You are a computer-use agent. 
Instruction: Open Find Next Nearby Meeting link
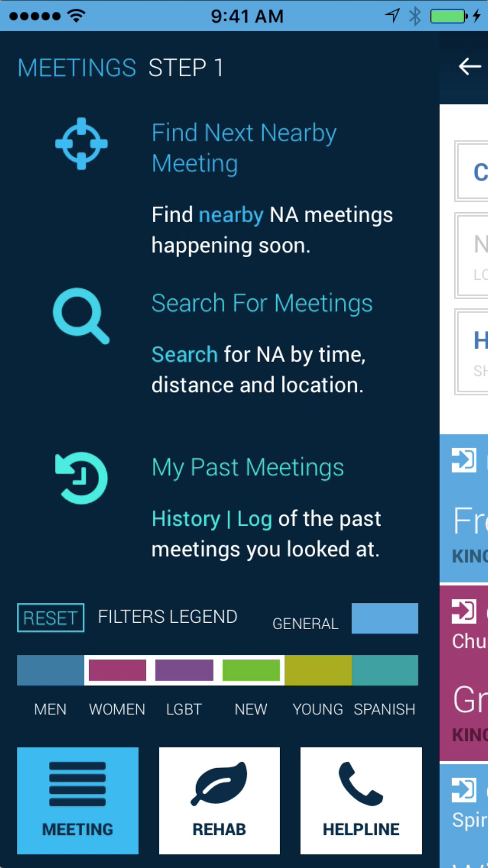(244, 148)
